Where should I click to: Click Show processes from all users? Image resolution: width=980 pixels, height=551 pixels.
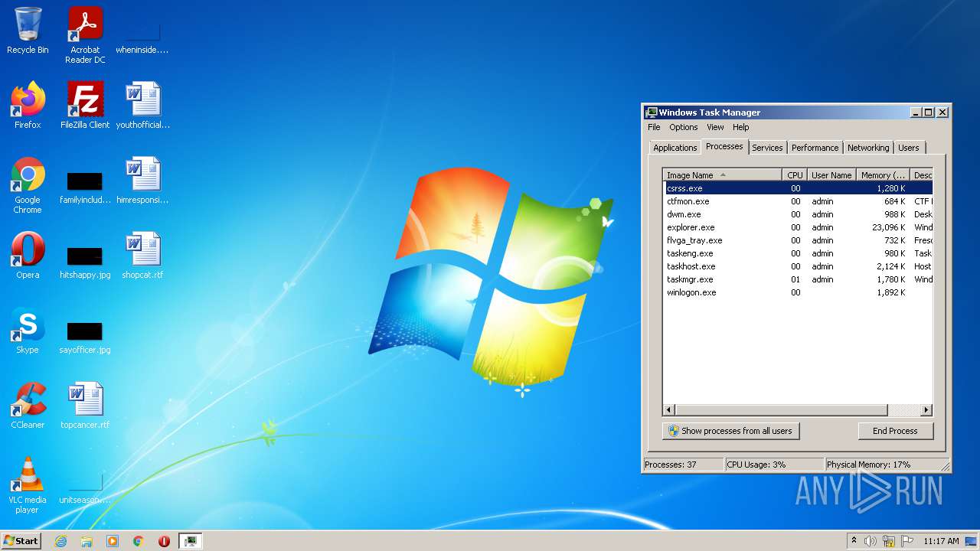click(730, 431)
